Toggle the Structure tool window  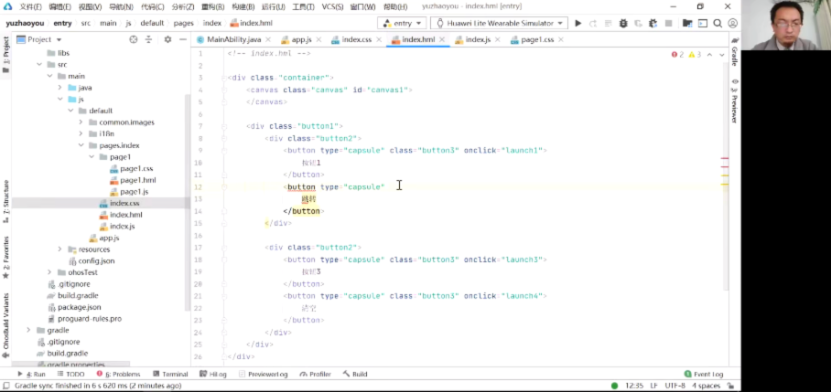[6, 201]
